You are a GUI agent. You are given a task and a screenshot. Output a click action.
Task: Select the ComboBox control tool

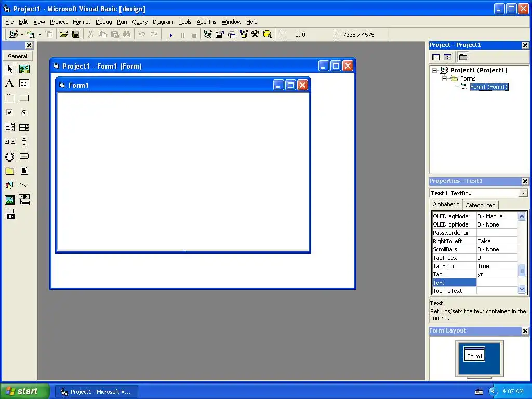point(10,127)
